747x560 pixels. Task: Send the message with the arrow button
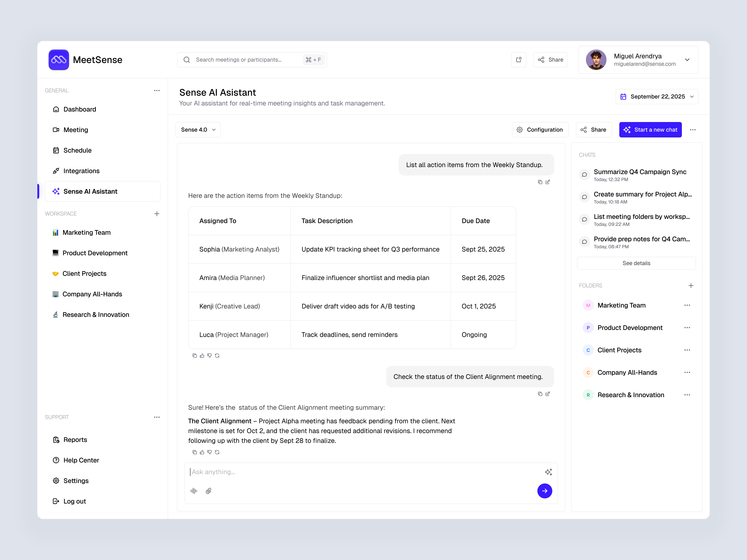[545, 491]
